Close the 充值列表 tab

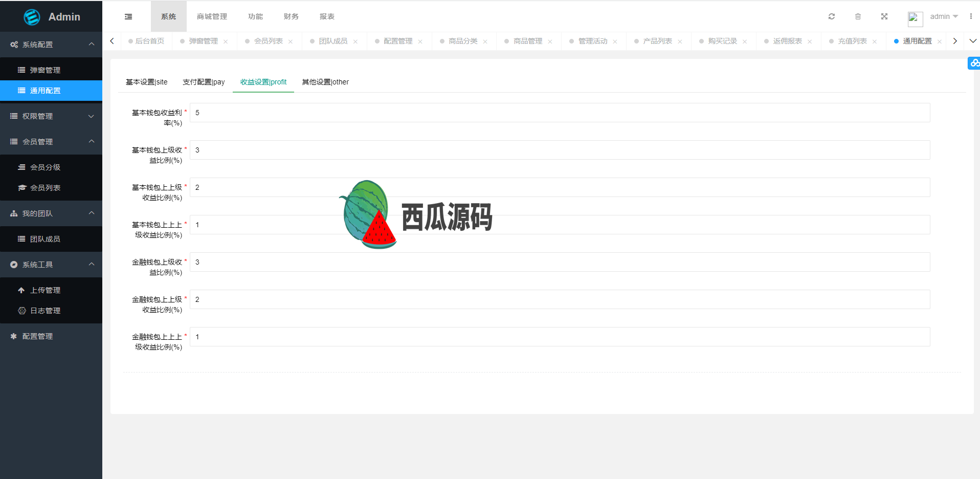click(x=875, y=41)
